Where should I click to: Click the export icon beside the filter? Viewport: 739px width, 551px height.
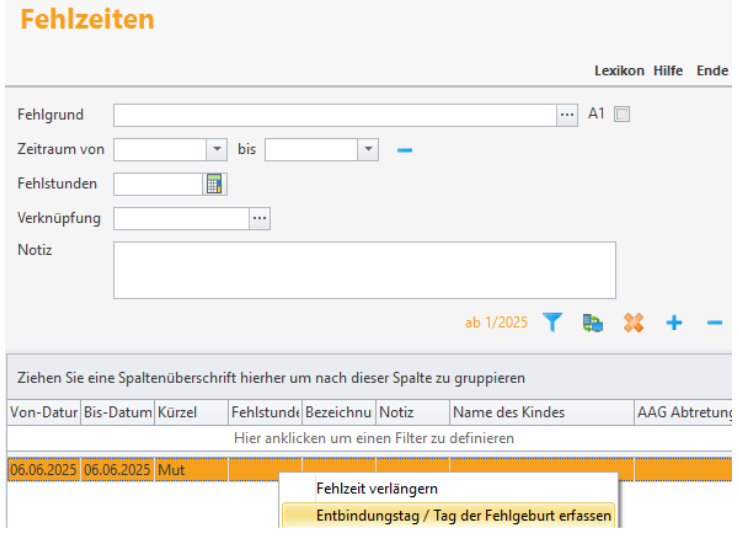click(x=593, y=323)
